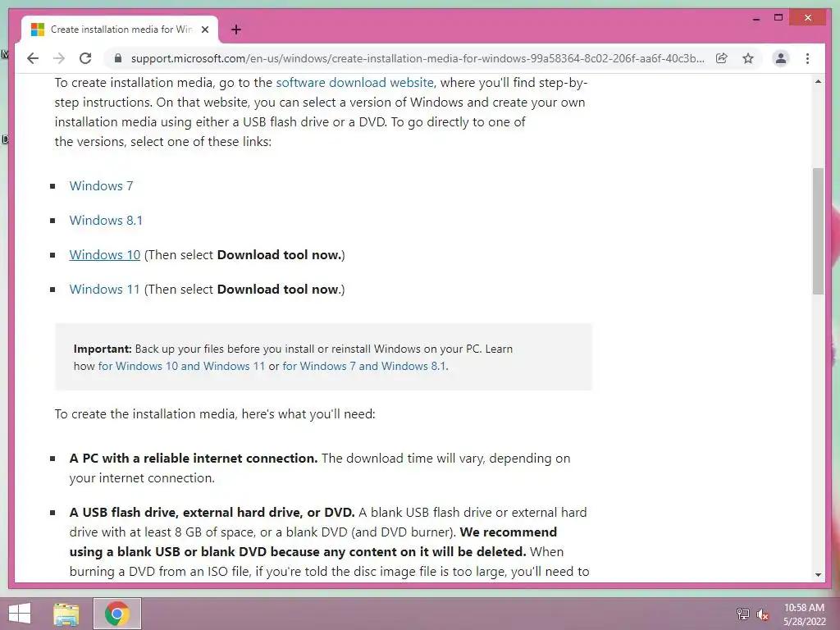Minimize the Chrome window
The image size is (840, 630).
point(756,18)
